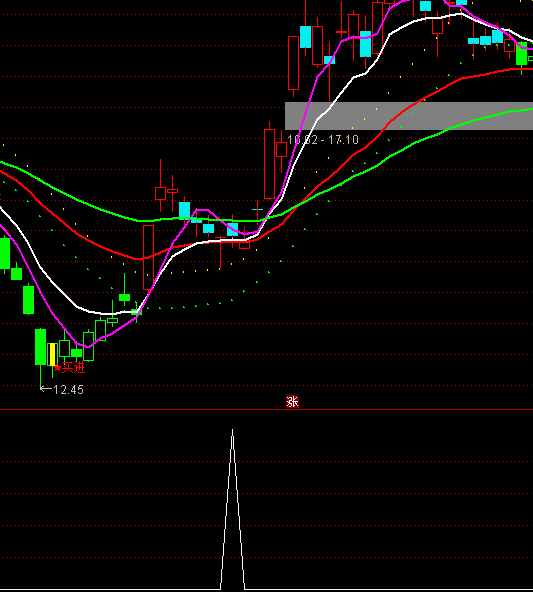Select the 买进 buy signal label
The height and width of the screenshot is (592, 533).
74,367
